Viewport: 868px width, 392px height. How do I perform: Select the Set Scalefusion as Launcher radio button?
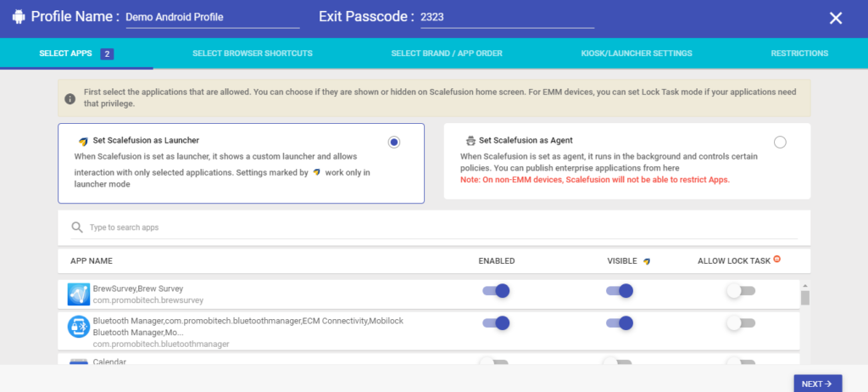(393, 142)
